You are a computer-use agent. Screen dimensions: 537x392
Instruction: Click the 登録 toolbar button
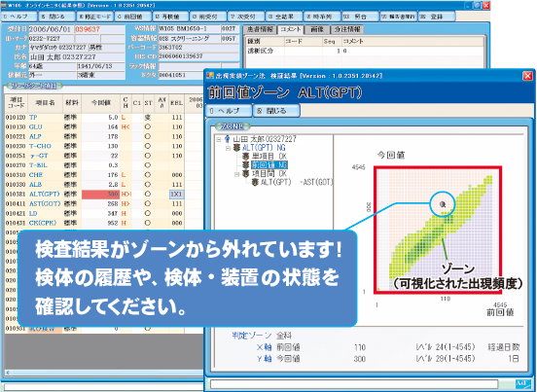click(x=437, y=17)
